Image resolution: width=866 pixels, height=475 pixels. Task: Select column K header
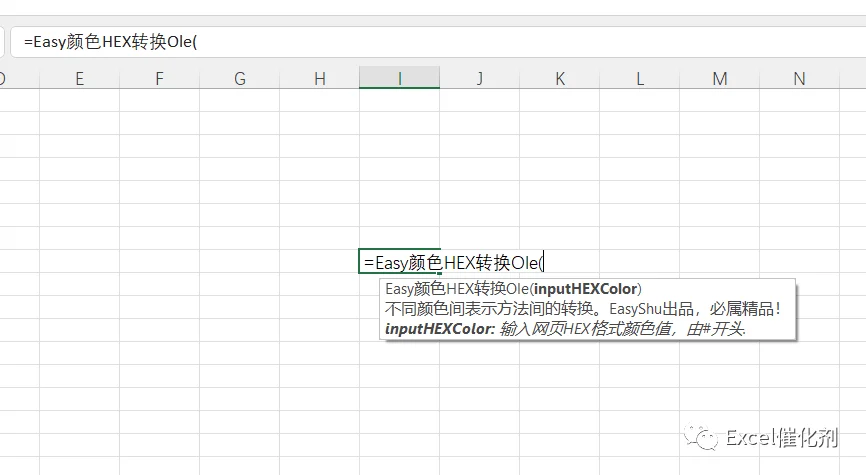point(559,78)
